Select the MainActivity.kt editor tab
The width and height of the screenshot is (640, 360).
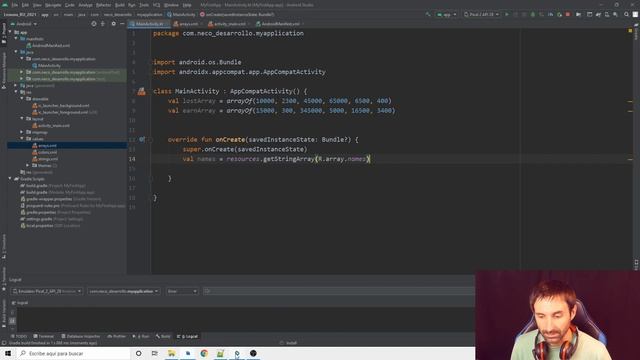(149, 24)
